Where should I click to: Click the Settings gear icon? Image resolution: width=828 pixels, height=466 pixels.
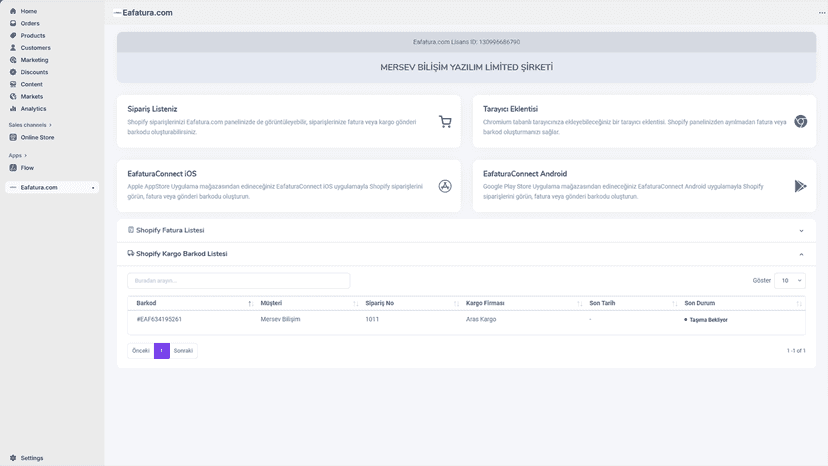(13, 458)
